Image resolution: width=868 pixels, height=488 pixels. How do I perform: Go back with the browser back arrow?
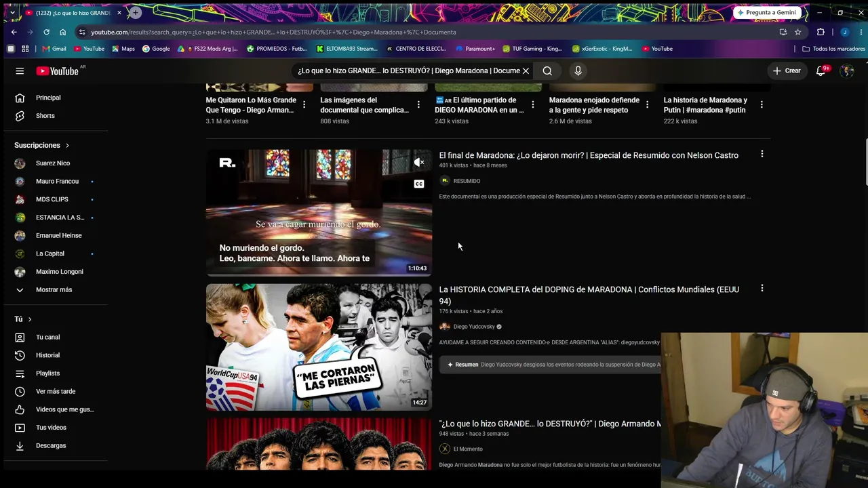pyautogui.click(x=14, y=32)
